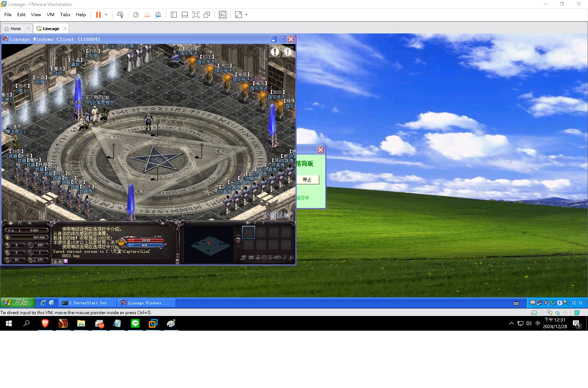Select the F5 hotkey slot
This screenshot has height=388, width=588.
(x=248, y=232)
